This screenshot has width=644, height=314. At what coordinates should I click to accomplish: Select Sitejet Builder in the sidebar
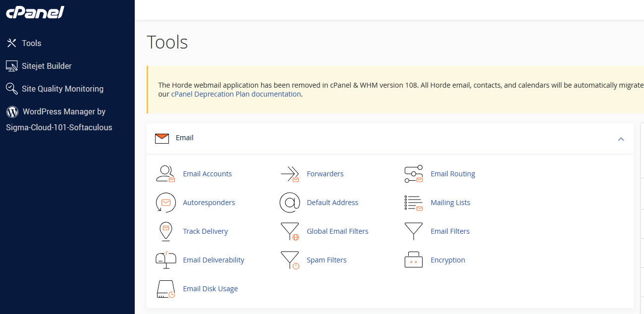coord(47,66)
